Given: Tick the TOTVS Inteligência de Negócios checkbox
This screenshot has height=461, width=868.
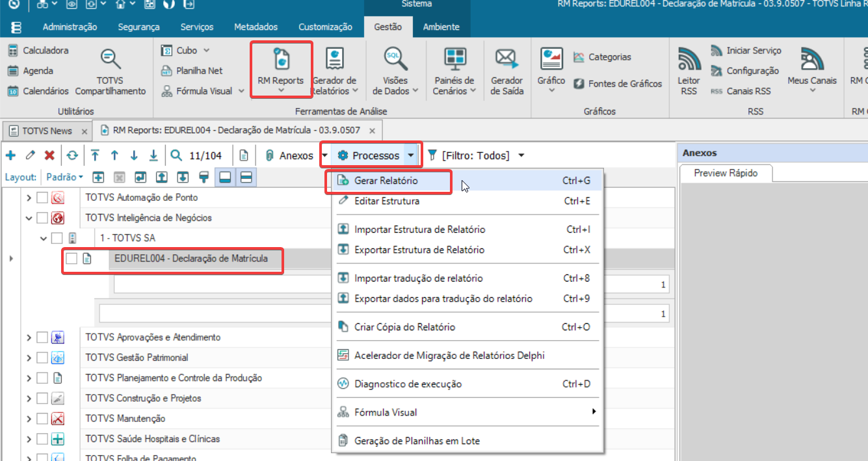Looking at the screenshot, I should [x=42, y=218].
